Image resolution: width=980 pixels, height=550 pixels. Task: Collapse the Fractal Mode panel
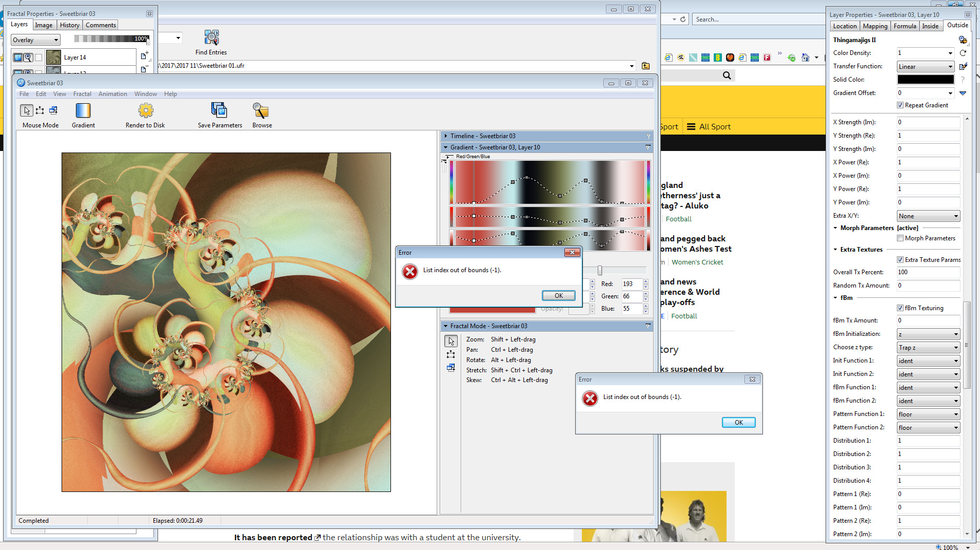[x=445, y=326]
